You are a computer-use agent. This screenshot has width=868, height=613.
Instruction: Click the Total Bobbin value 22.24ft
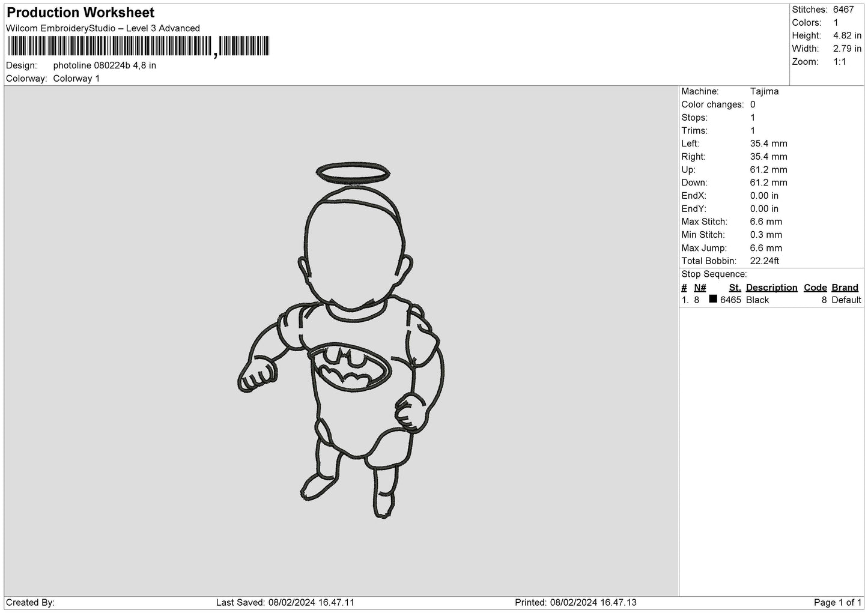(x=765, y=261)
